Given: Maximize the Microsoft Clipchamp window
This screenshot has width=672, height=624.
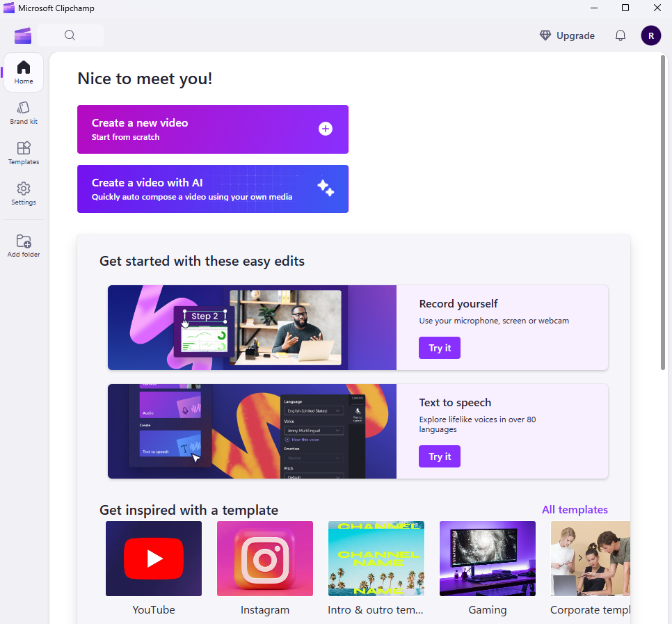Looking at the screenshot, I should (x=625, y=8).
